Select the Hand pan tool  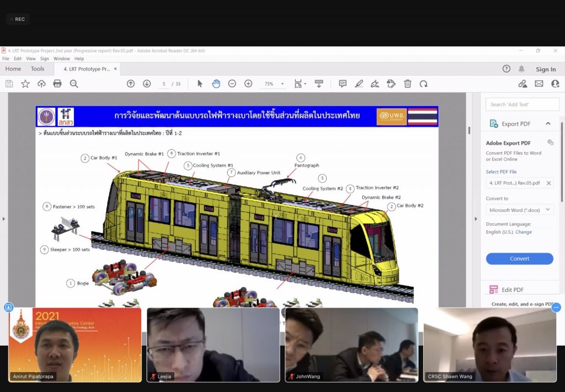[216, 84]
